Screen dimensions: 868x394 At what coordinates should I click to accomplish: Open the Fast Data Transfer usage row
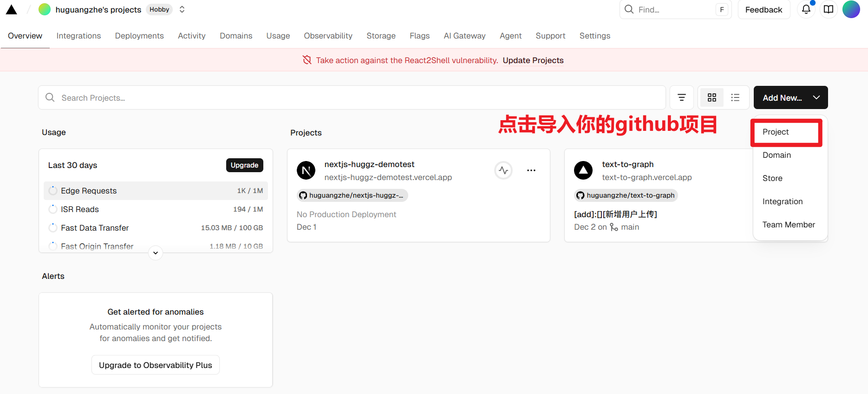pyautogui.click(x=156, y=228)
